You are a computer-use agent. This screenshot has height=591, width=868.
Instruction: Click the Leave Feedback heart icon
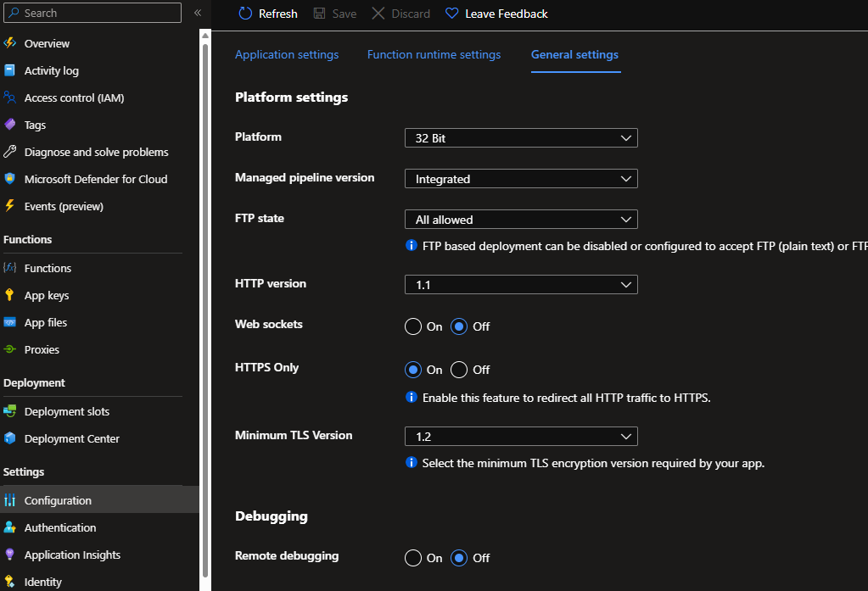[x=451, y=14]
